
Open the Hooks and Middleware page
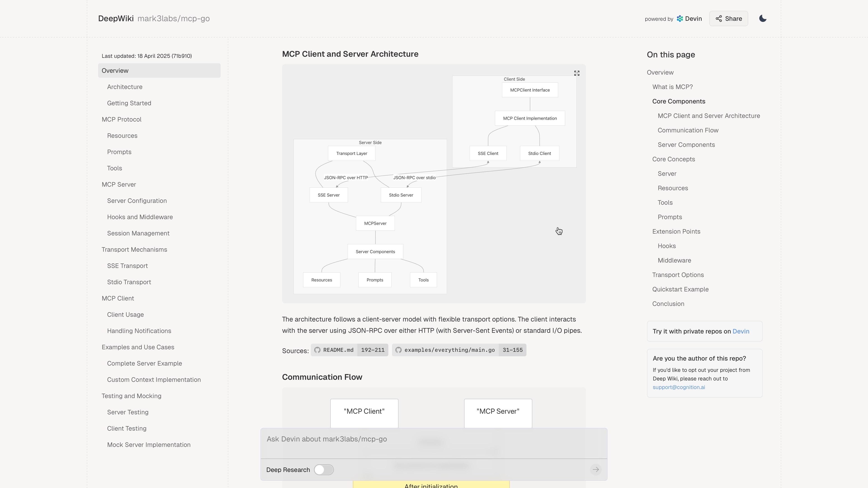pyautogui.click(x=140, y=217)
